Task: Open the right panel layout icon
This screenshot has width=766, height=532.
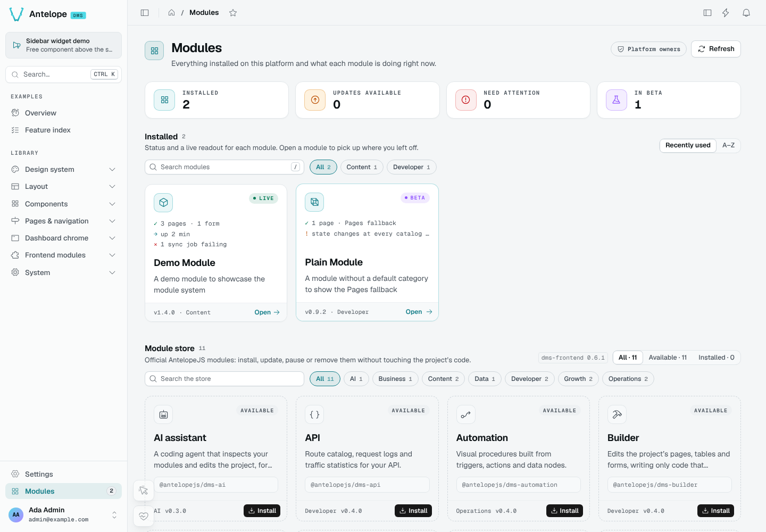Action: (707, 13)
